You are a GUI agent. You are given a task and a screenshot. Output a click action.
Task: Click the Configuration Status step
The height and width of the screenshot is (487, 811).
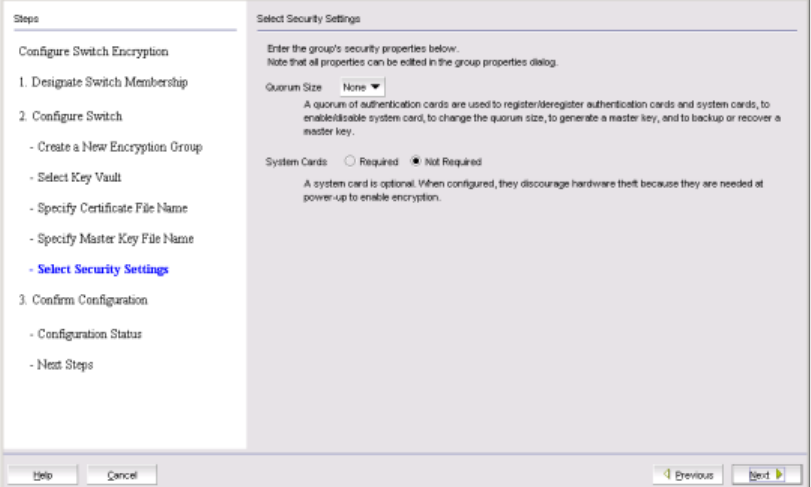click(86, 334)
